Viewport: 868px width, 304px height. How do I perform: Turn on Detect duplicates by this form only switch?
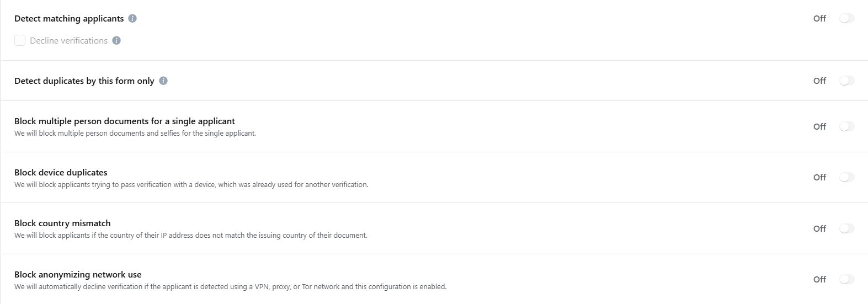[846, 81]
